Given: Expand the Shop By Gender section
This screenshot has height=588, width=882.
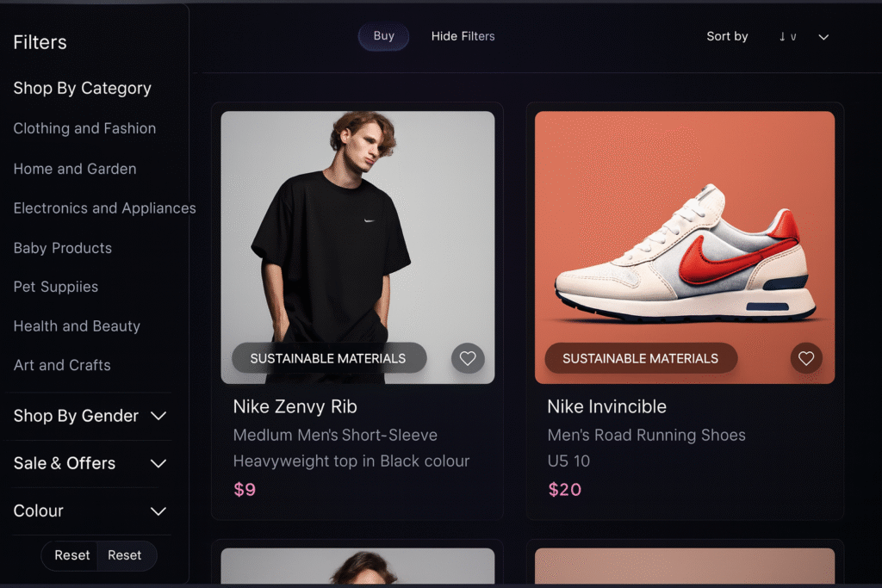Looking at the screenshot, I should pos(158,416).
